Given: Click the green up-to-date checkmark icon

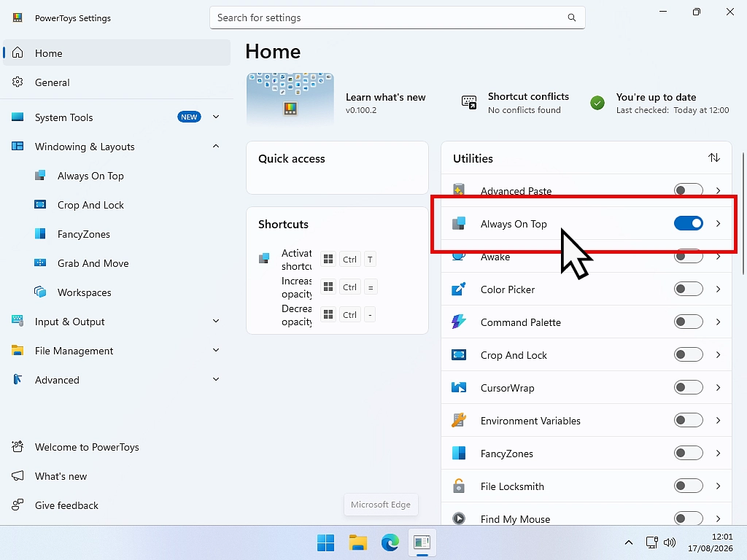Looking at the screenshot, I should [x=597, y=102].
